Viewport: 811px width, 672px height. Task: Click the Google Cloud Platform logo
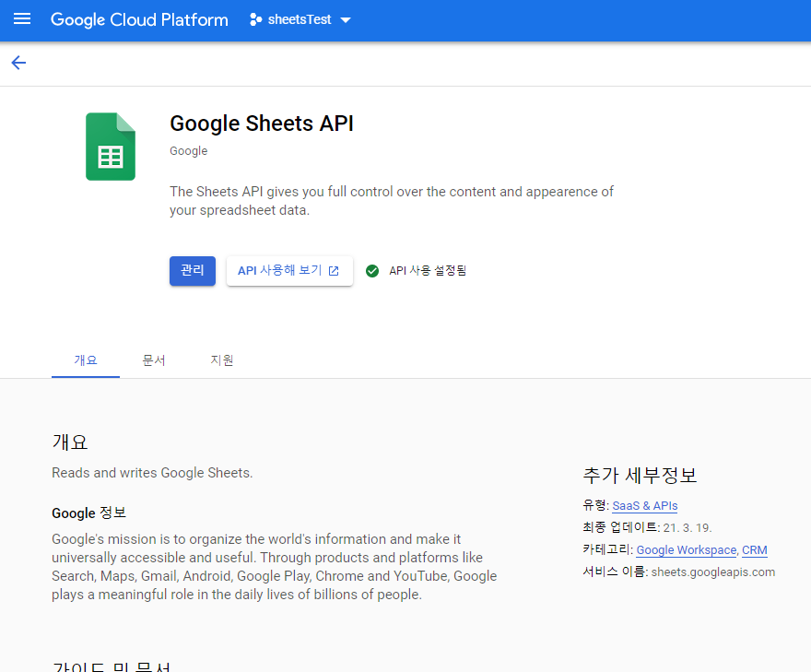click(x=139, y=19)
